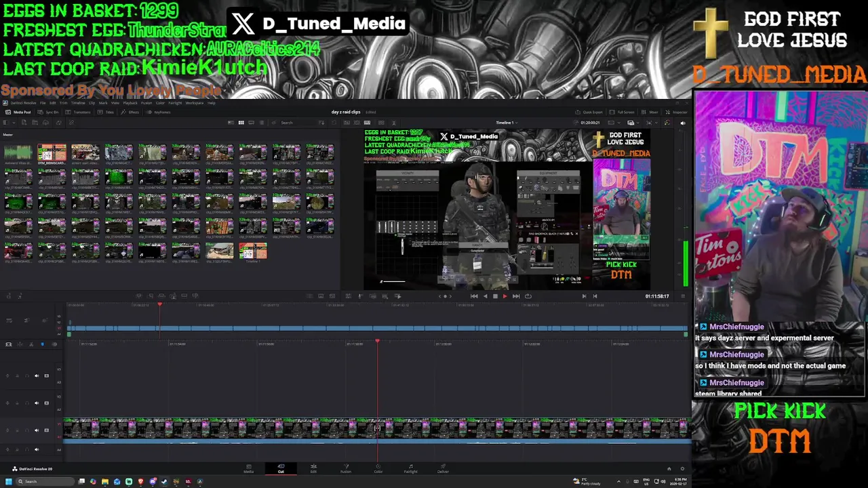Open the safe area options dropdown
This screenshot has width=868, height=488.
click(x=652, y=123)
